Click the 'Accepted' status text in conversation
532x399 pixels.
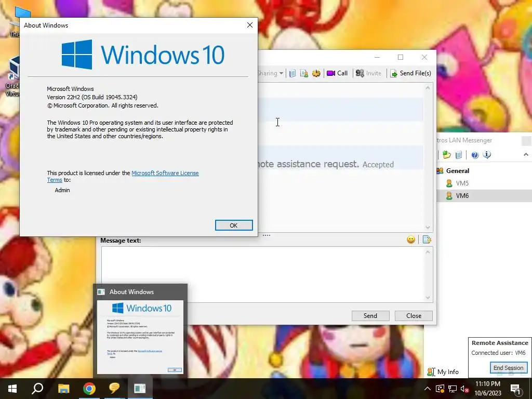pyautogui.click(x=378, y=165)
